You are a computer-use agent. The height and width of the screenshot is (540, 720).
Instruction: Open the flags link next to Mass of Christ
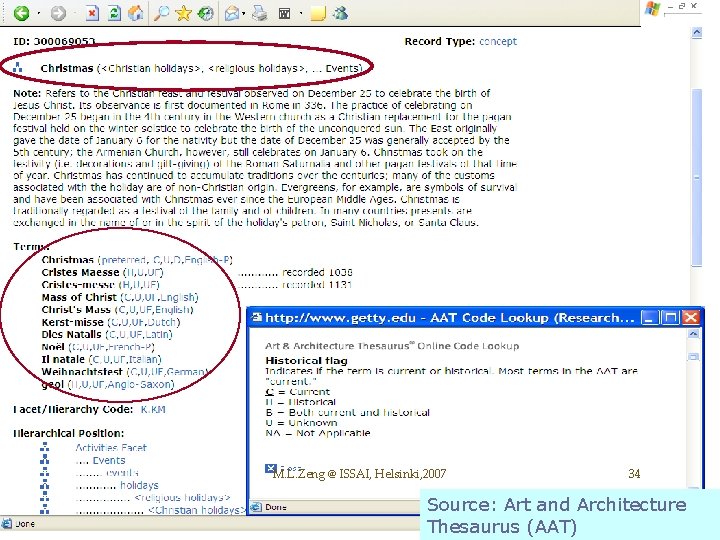159,297
